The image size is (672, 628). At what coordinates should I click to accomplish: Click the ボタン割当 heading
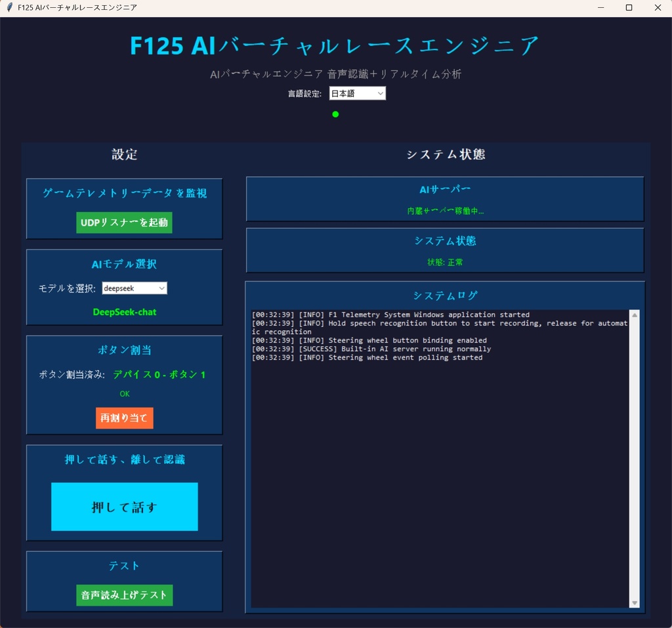click(124, 350)
